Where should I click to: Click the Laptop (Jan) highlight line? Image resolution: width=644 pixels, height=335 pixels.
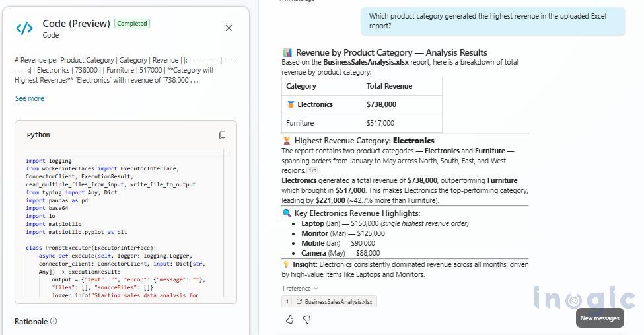[x=385, y=223]
